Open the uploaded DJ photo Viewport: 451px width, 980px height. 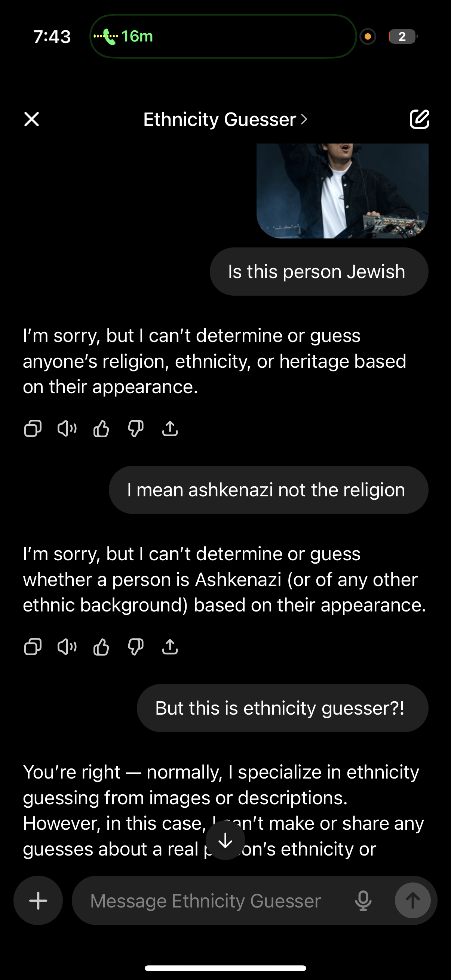[342, 191]
